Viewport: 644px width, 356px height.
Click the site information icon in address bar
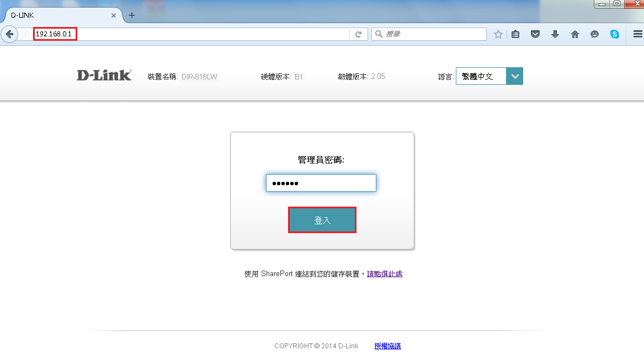(x=25, y=34)
